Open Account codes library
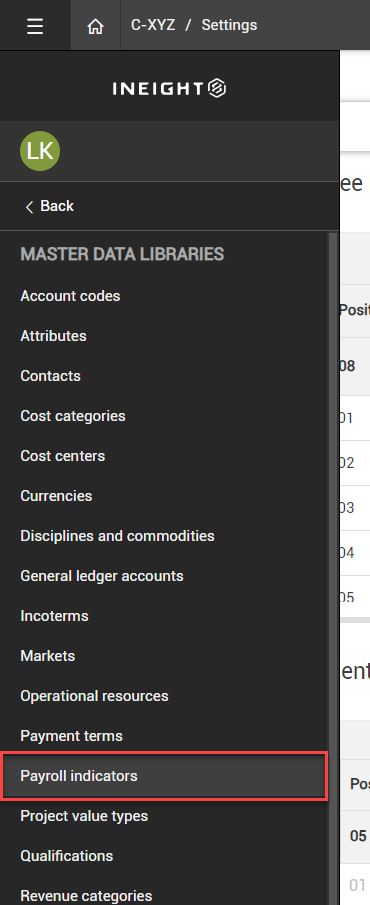The height and width of the screenshot is (905, 370). [70, 296]
